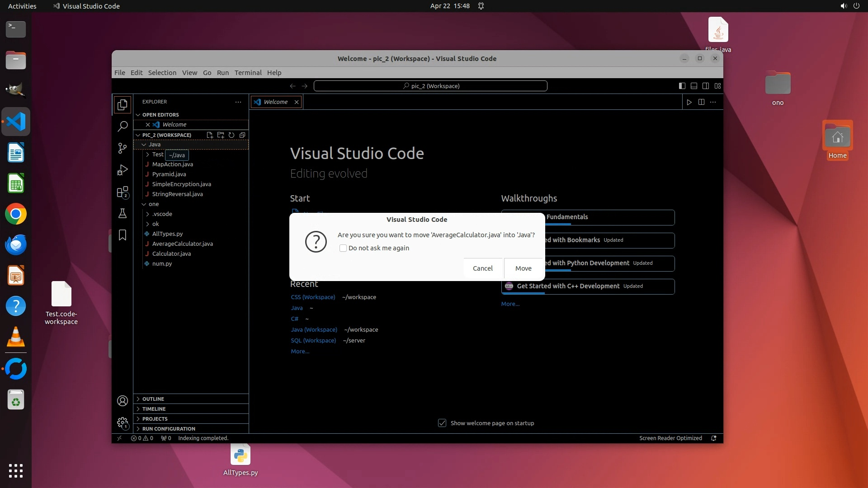This screenshot has width=868, height=488.
Task: Click the New File icon in explorer header
Action: click(210, 135)
